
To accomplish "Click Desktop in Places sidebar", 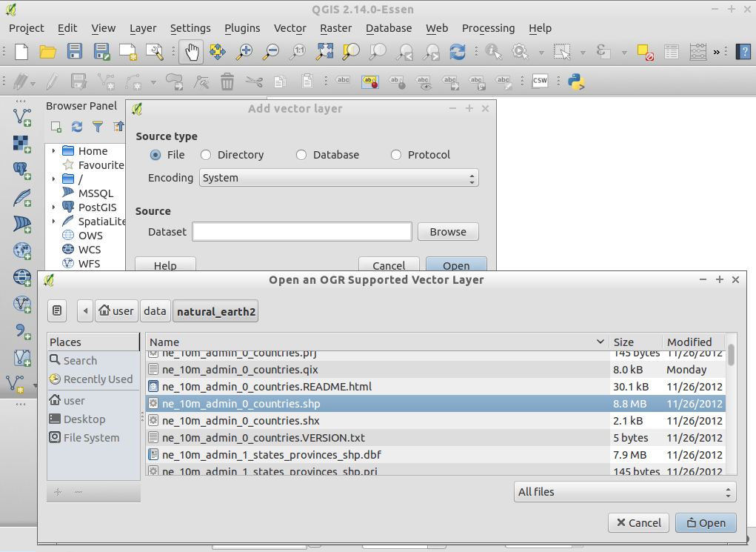I will tap(78, 419).
